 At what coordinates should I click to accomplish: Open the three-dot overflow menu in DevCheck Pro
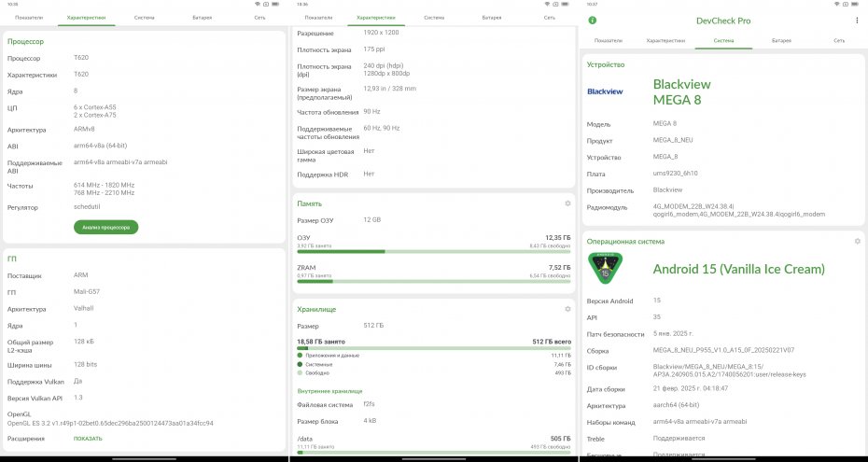pos(857,21)
